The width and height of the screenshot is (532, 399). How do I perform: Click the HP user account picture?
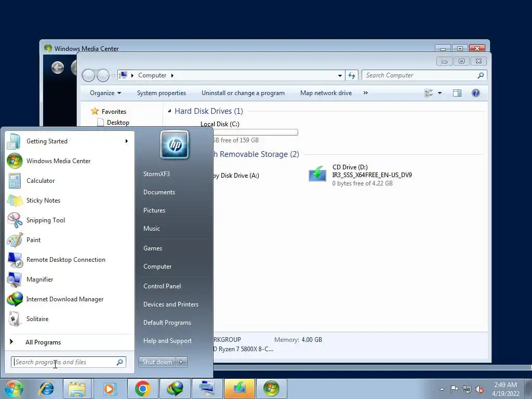tap(175, 145)
